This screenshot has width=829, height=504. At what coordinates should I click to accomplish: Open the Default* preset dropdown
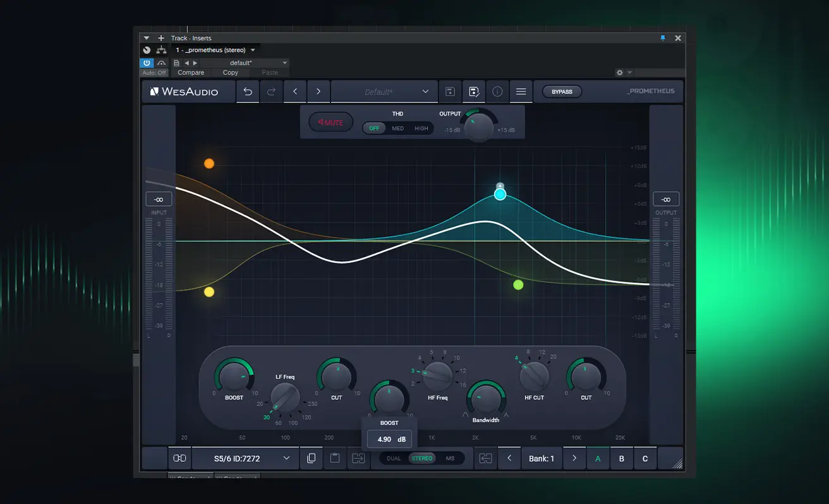click(384, 92)
